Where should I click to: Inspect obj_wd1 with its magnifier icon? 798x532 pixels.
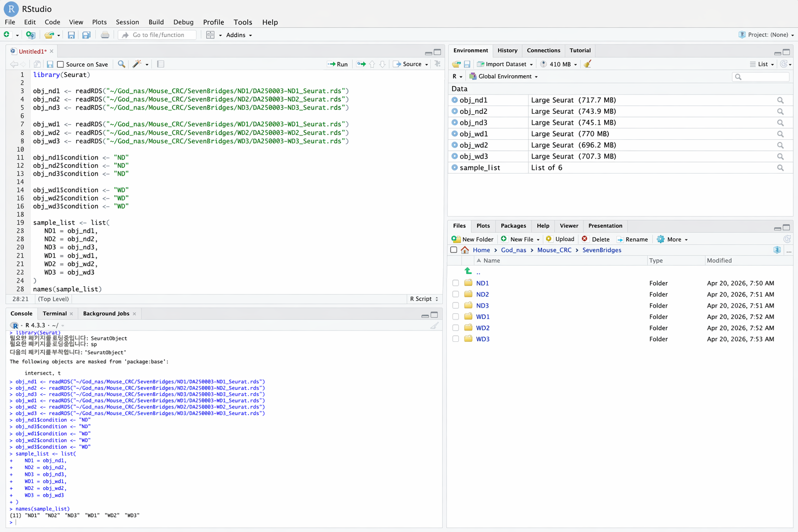coord(780,134)
